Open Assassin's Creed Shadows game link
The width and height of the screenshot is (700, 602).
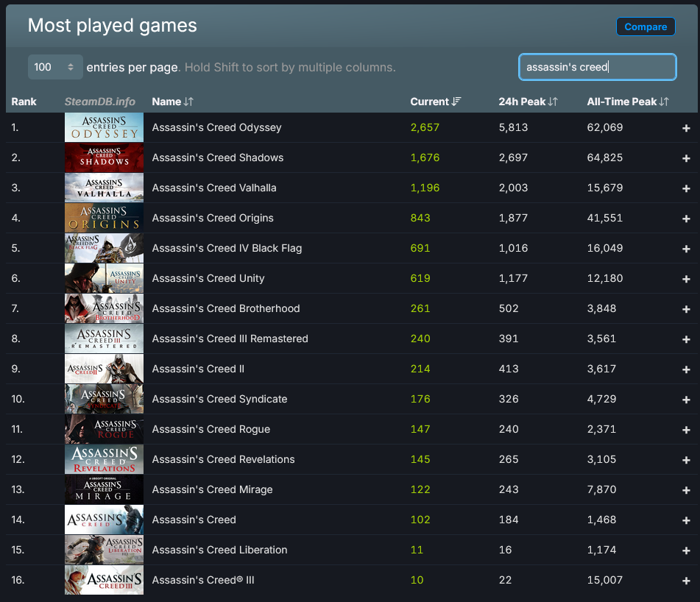tap(217, 157)
